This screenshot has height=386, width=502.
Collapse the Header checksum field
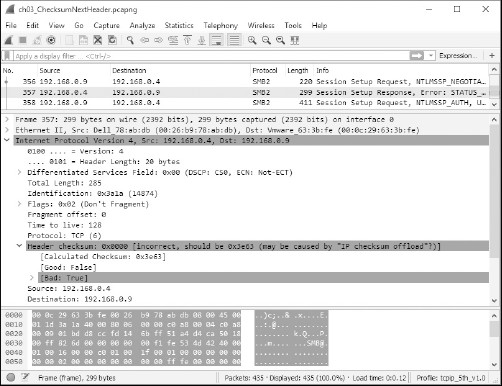point(19,246)
